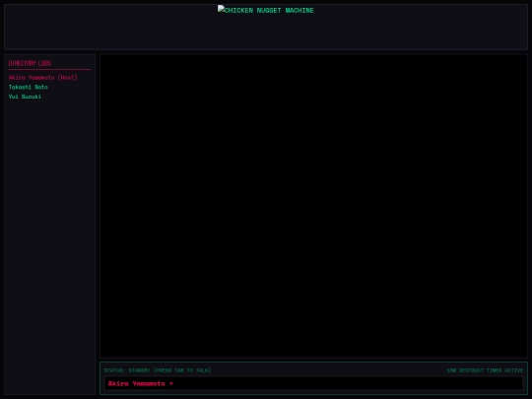Click the Destruct Timer Active status text
Viewport: 532px width, 399px height.
pyautogui.click(x=485, y=370)
